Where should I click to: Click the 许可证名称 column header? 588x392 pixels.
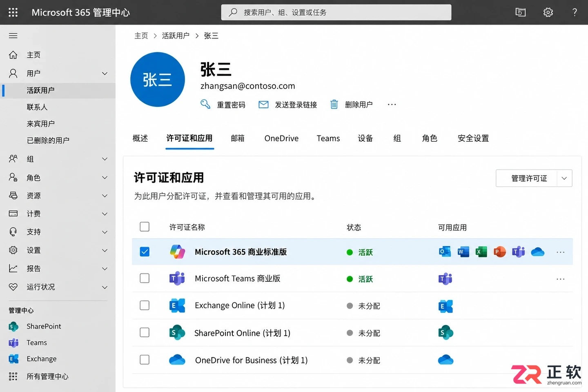187,227
